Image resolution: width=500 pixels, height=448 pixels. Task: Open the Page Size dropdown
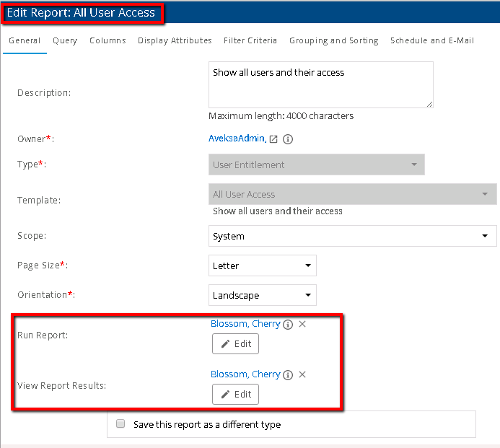[x=262, y=265]
